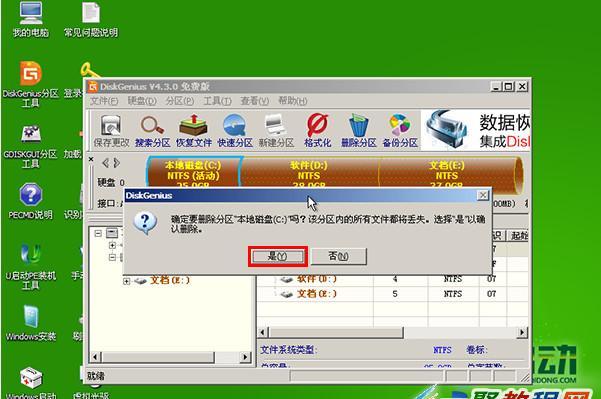Select 软件(D:) row in partition table
This screenshot has height=399, width=601.
[392, 279]
